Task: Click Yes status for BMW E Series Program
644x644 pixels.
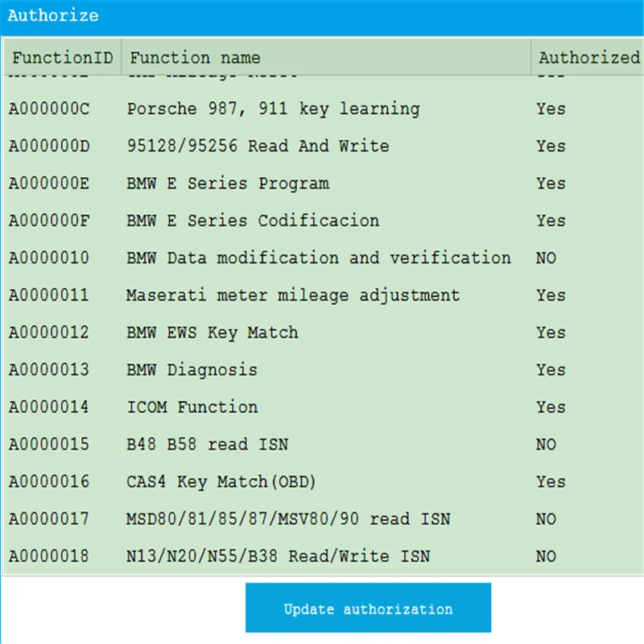Action: (x=551, y=184)
